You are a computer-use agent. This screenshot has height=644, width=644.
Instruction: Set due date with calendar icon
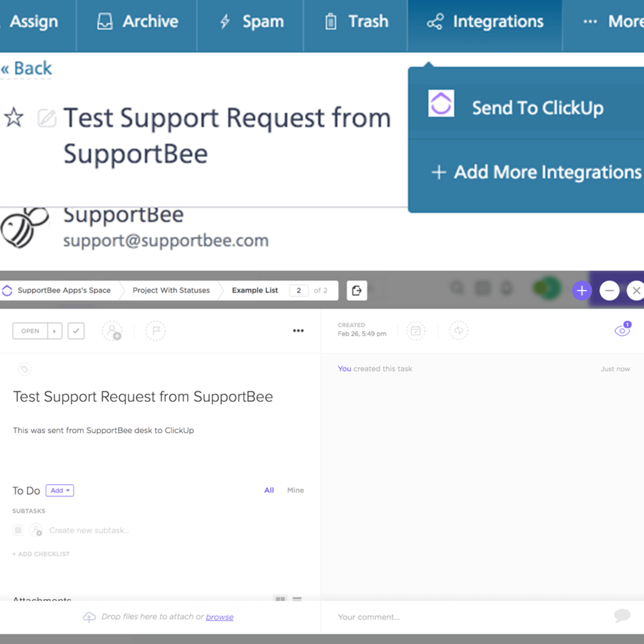pyautogui.click(x=416, y=331)
